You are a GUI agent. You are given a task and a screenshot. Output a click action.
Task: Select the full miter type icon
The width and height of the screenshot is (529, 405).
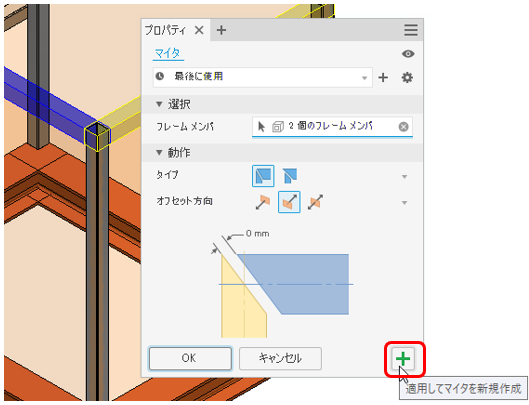pos(263,176)
